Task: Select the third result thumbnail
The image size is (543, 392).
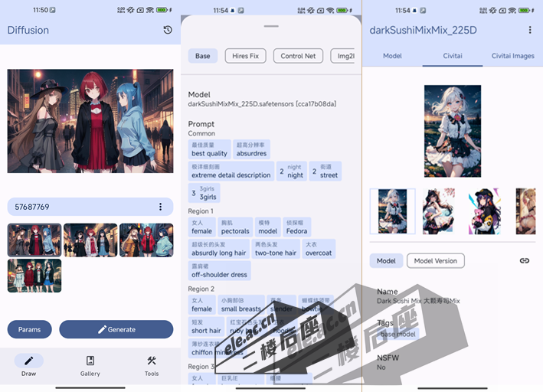Action: (146, 240)
